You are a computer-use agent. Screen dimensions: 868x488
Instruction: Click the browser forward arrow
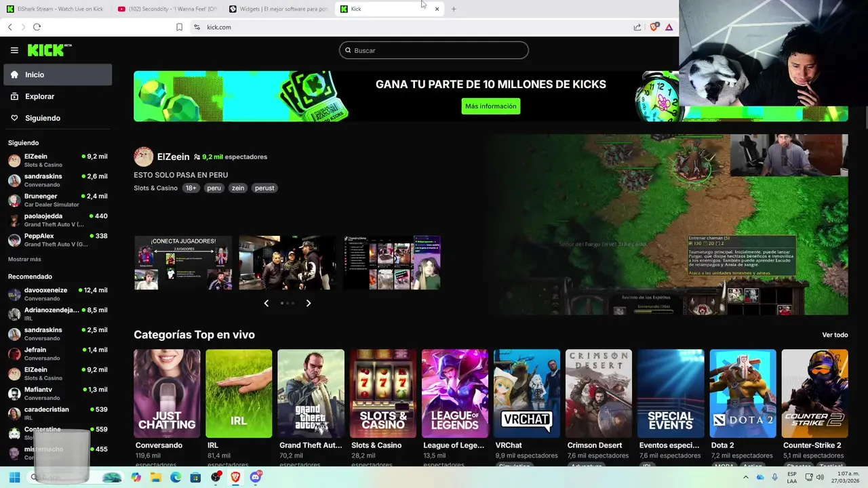pos(23,27)
